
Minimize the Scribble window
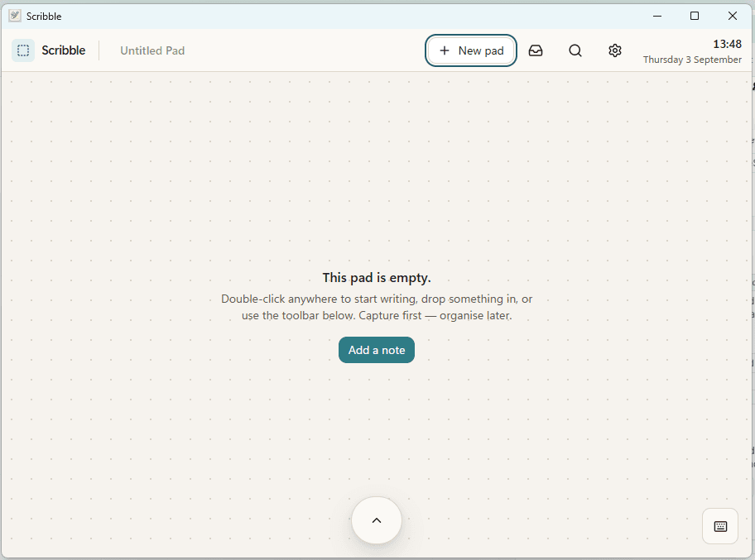pyautogui.click(x=656, y=16)
